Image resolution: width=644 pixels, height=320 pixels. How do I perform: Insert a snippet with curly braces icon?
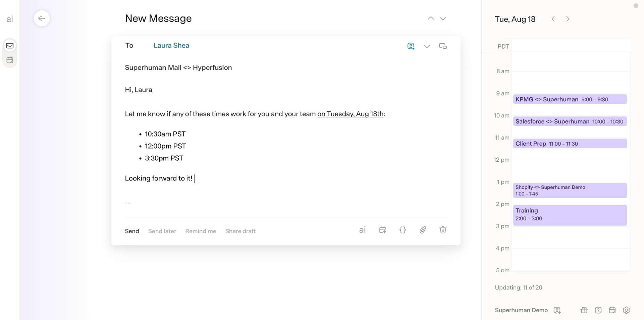point(402,230)
